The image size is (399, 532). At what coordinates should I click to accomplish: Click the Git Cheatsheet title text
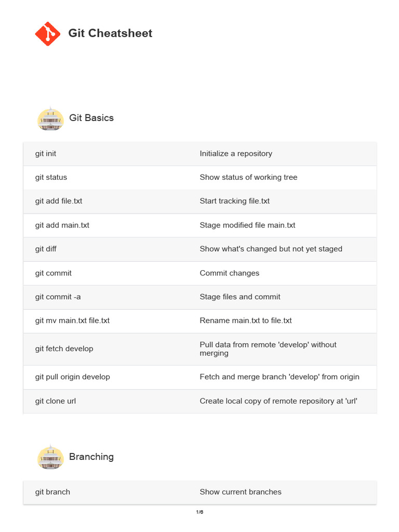pyautogui.click(x=110, y=33)
